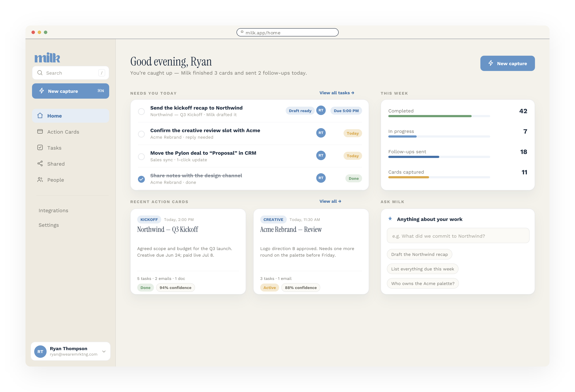This screenshot has height=392, width=575.
Task: Click the RT avatar on the Share notes task
Action: [321, 178]
